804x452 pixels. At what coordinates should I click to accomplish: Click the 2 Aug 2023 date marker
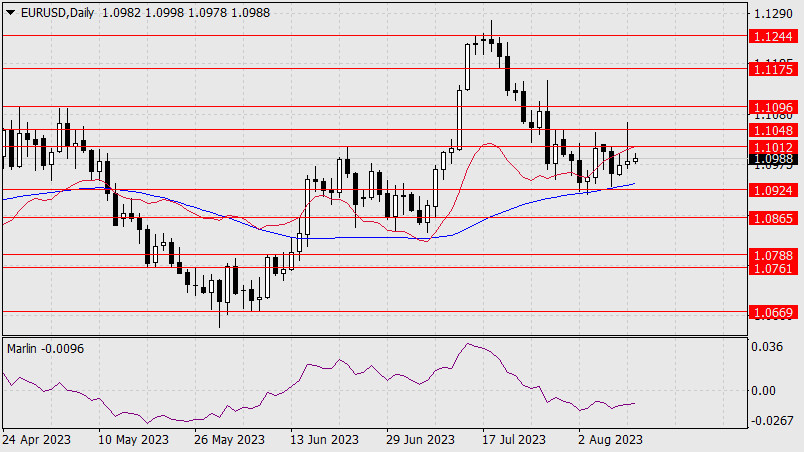click(x=610, y=440)
